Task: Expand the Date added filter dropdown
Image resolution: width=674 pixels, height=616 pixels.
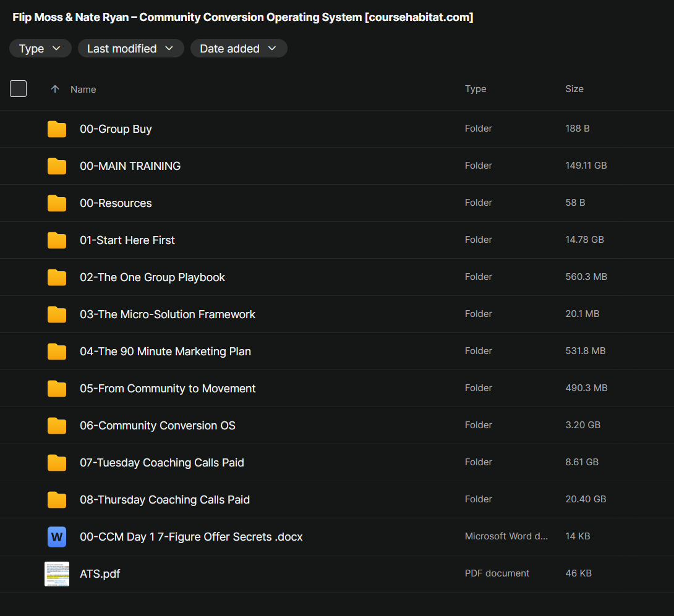Action: 239,49
